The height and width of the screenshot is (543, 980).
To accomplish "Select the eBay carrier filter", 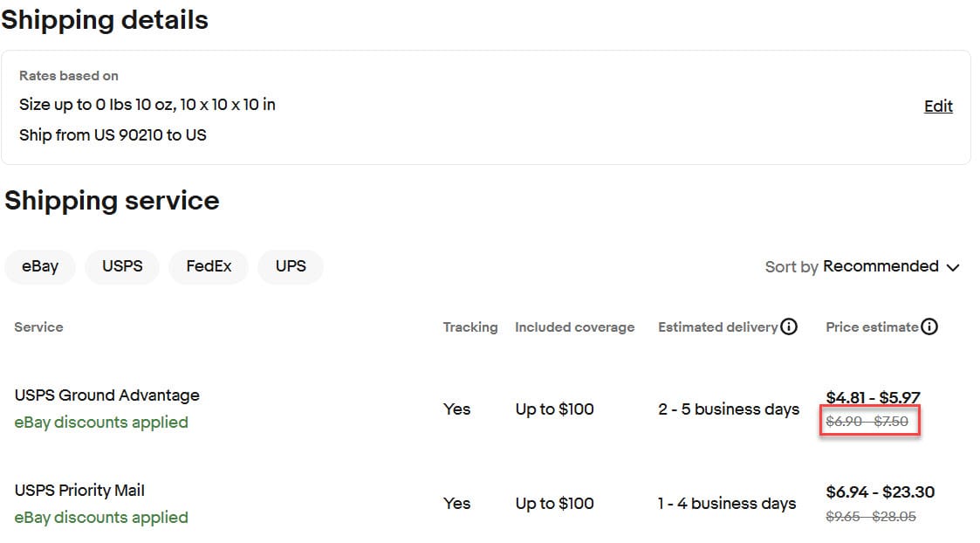I will (40, 266).
